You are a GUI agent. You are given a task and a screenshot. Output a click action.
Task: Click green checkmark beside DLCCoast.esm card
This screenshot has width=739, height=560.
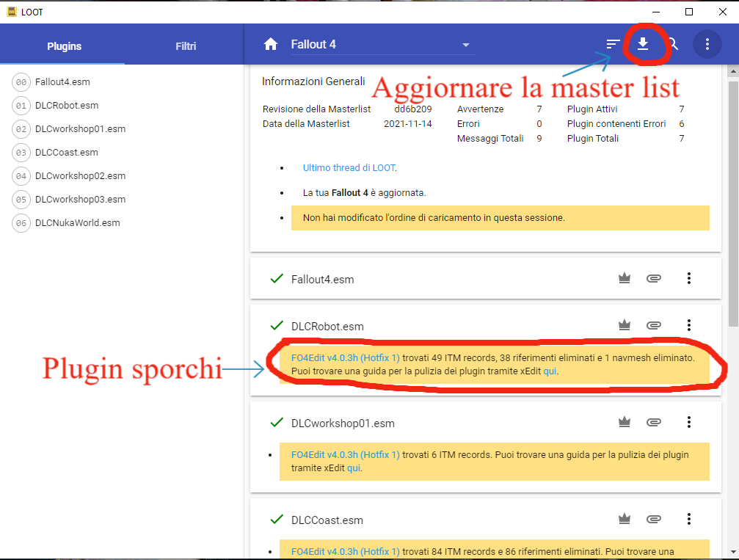(277, 520)
